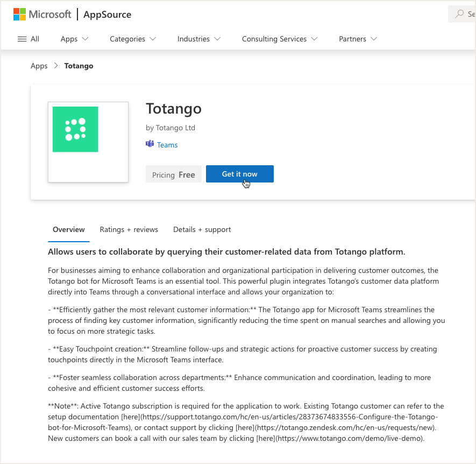Click the Totango app title heading
Image resolution: width=476 pixels, height=464 pixels.
coord(174,109)
